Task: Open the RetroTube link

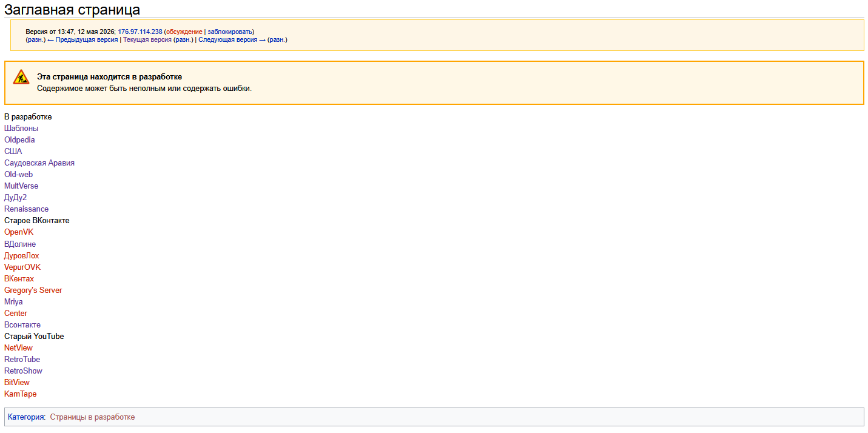Action: [22, 359]
